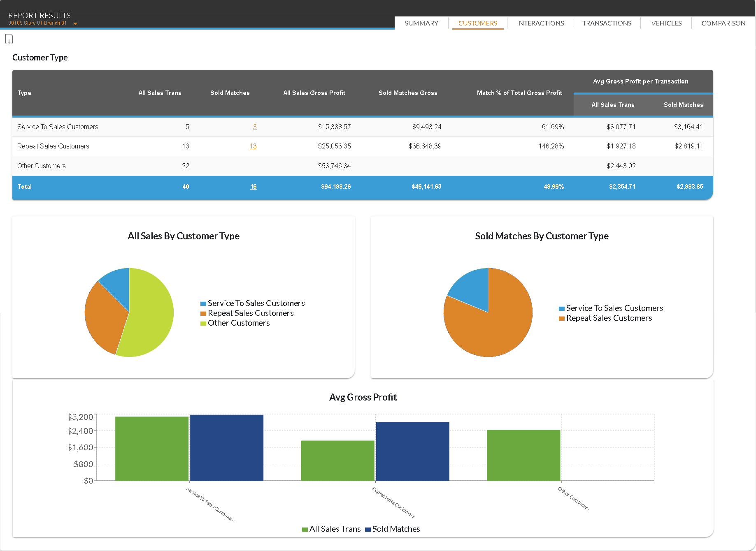Open the Interactions tab
The image size is (756, 551).
click(540, 23)
